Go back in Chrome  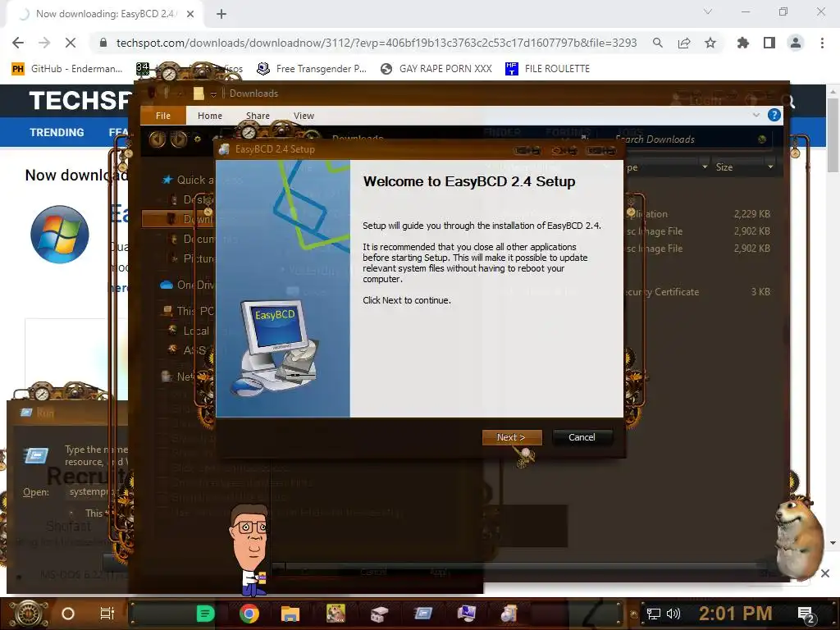tap(18, 43)
